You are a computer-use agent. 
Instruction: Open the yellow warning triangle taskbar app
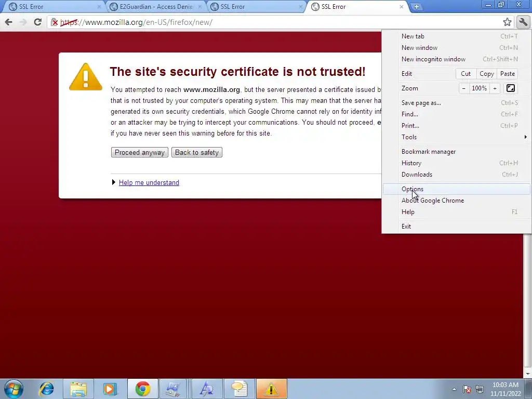[271, 389]
